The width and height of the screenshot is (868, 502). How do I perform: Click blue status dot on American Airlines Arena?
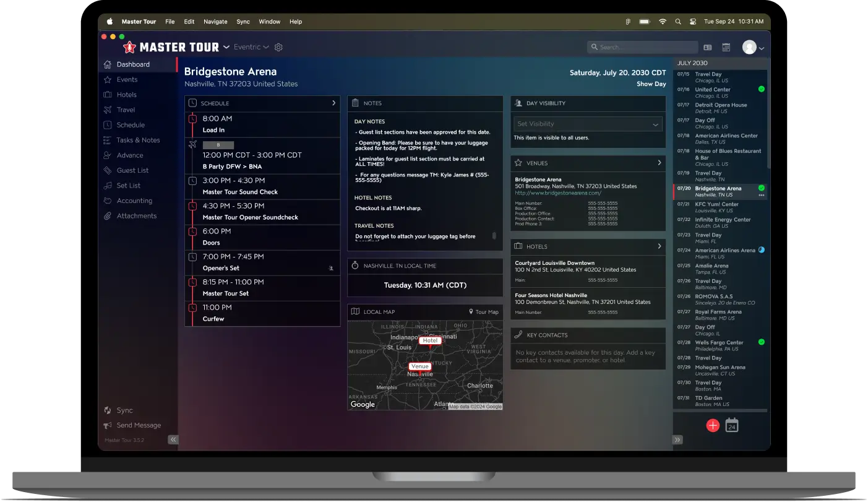pos(762,250)
